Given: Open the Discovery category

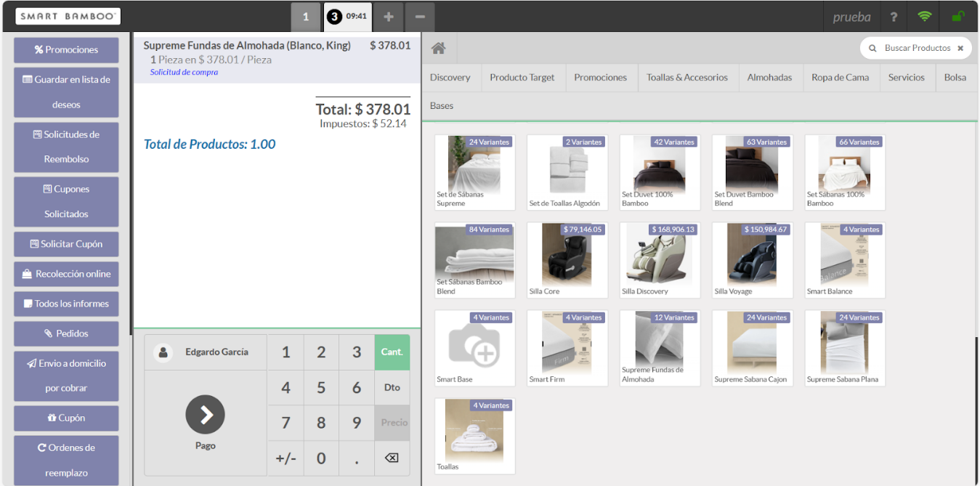Looking at the screenshot, I should [x=450, y=77].
